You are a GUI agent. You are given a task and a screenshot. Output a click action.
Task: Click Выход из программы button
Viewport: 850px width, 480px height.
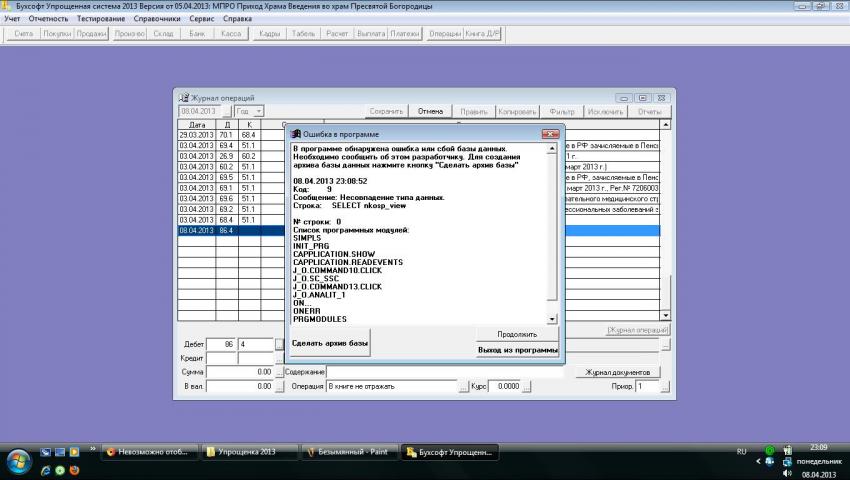coord(517,350)
